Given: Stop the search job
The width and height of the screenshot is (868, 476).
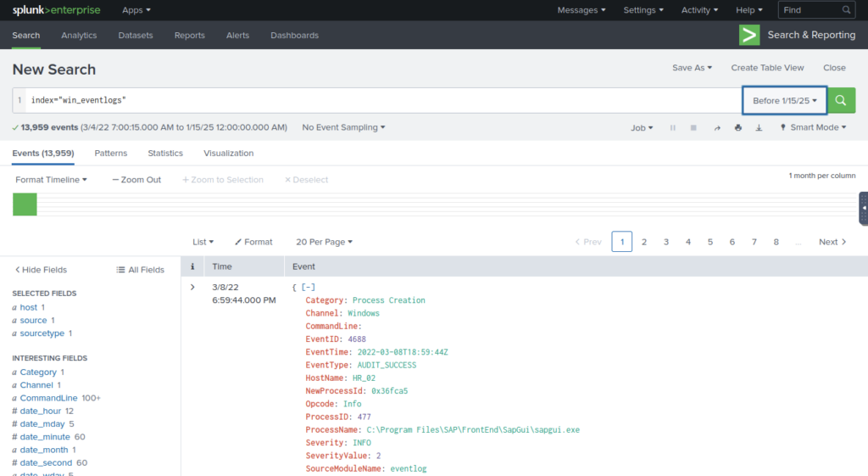Looking at the screenshot, I should coord(693,127).
